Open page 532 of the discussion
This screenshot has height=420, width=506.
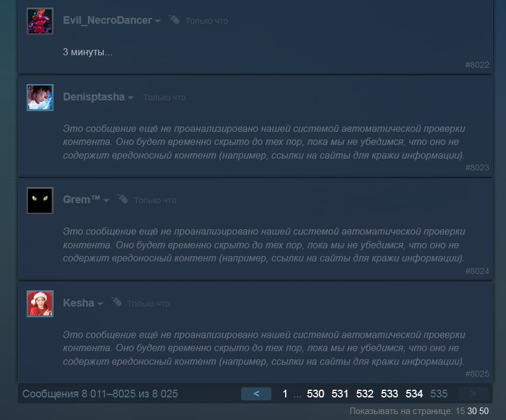click(365, 394)
